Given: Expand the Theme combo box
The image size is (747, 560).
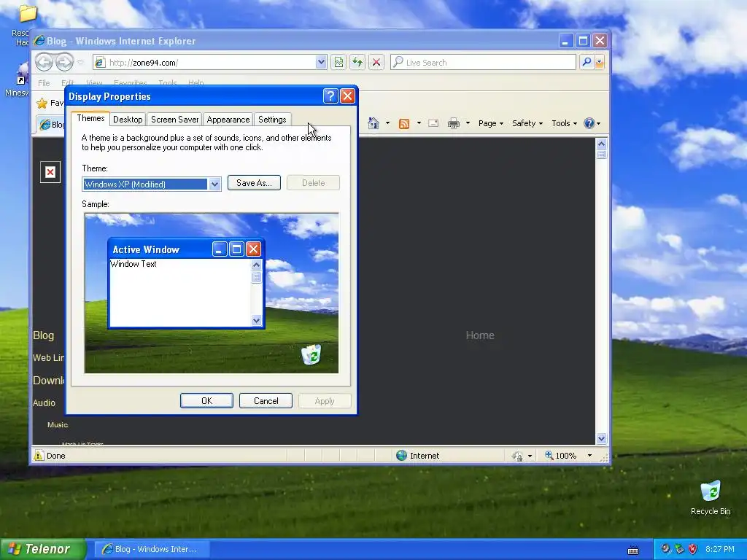Looking at the screenshot, I should coord(214,184).
